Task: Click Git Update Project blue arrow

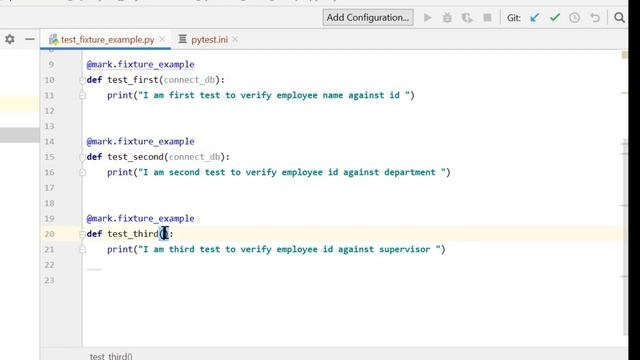Action: (534, 18)
